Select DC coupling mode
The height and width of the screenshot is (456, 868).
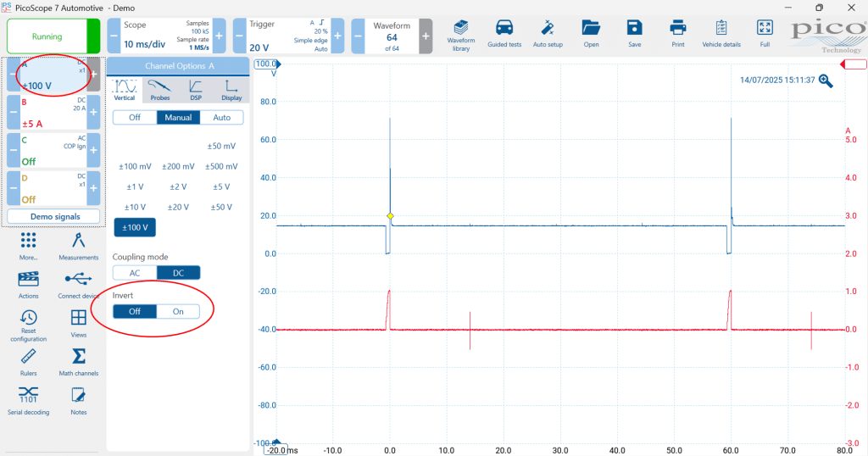[178, 273]
